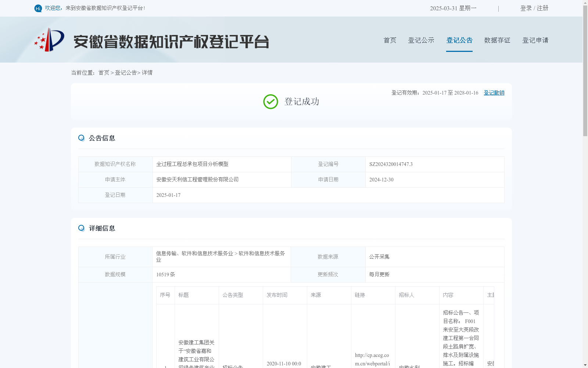Click the 链接 column header
Viewport: 588px width, 368px height.
[x=373, y=295]
